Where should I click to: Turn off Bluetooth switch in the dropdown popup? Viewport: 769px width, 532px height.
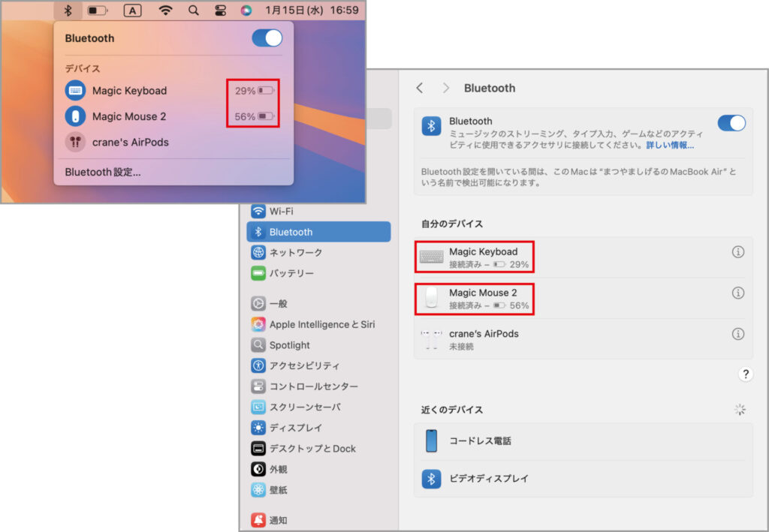[x=267, y=38]
